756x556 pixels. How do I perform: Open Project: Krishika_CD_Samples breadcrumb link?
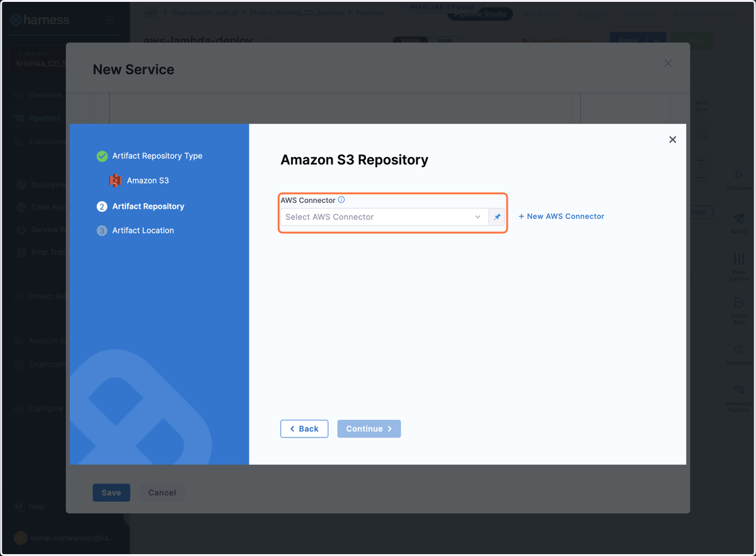coord(297,13)
